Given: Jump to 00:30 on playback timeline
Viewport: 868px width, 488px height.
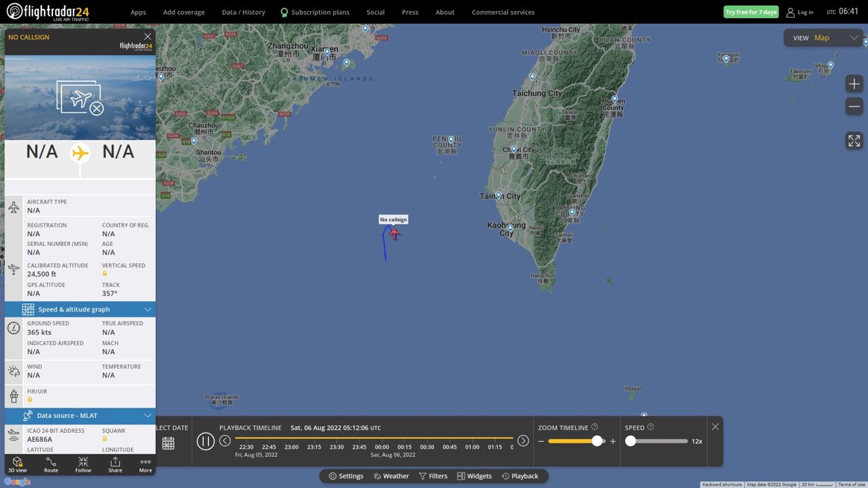Looking at the screenshot, I should 427,447.
